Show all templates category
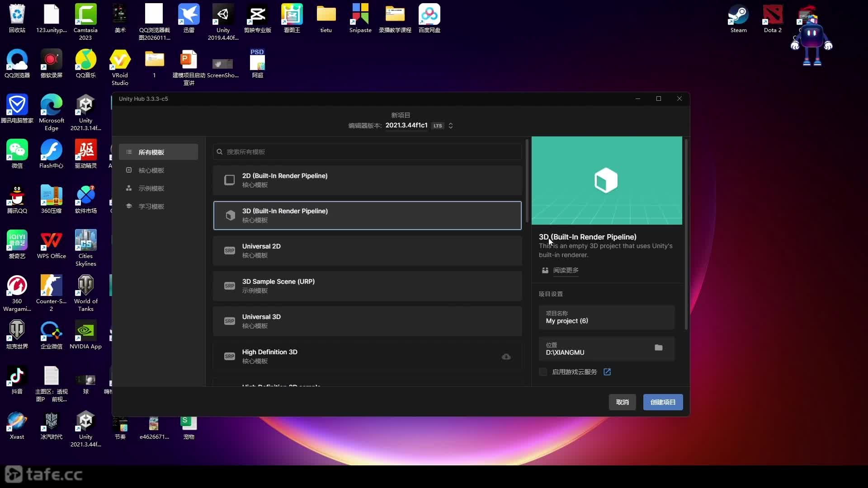The image size is (868, 488). [158, 152]
